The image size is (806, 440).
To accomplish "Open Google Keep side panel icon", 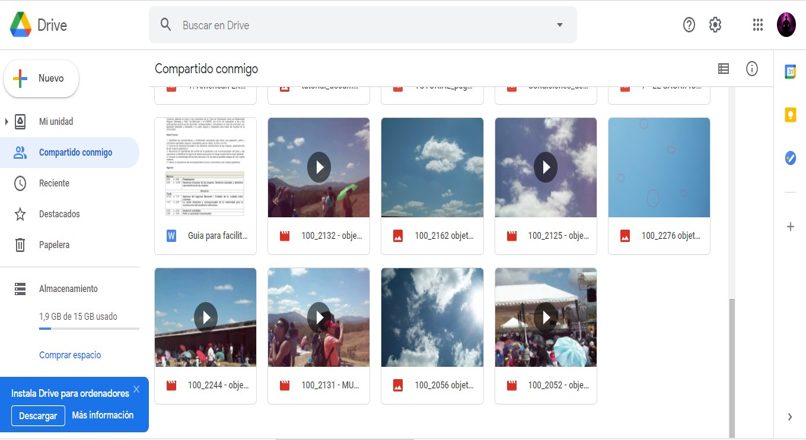I will tap(790, 115).
